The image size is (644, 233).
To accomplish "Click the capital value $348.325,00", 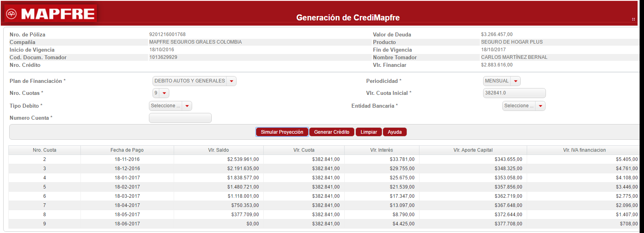I will click(508, 169).
